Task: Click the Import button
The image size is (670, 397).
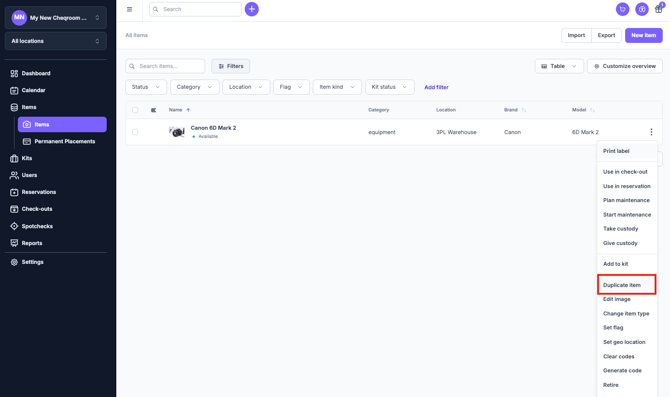Action: click(576, 35)
